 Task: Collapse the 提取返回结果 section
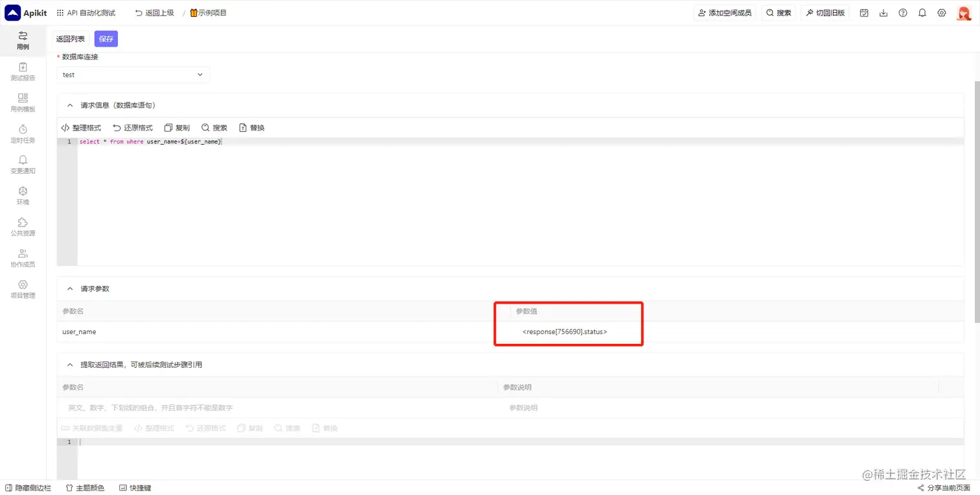coord(70,365)
